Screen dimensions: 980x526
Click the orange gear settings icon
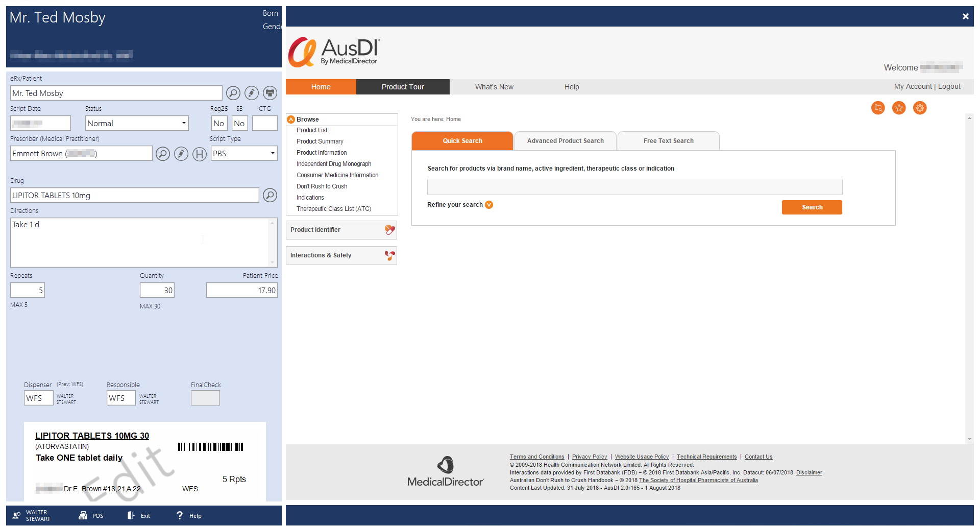pos(920,108)
